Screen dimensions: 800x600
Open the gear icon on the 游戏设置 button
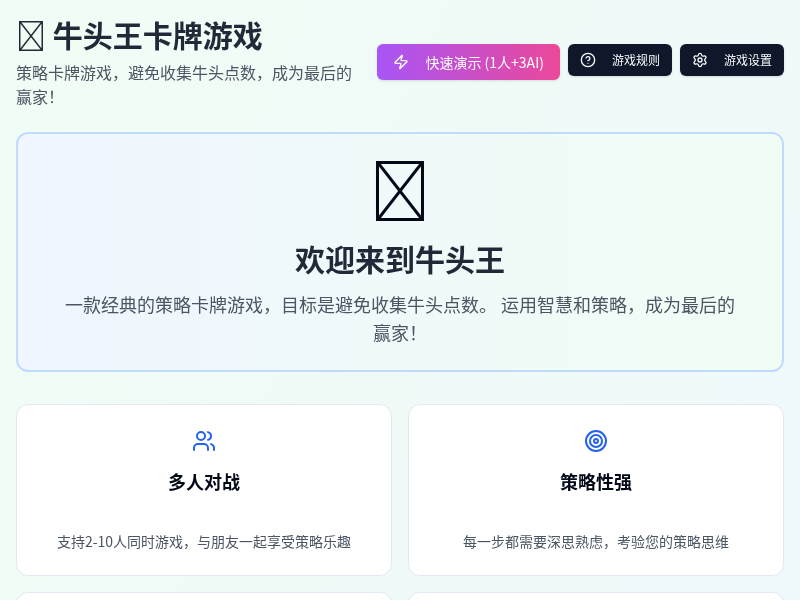tap(700, 60)
